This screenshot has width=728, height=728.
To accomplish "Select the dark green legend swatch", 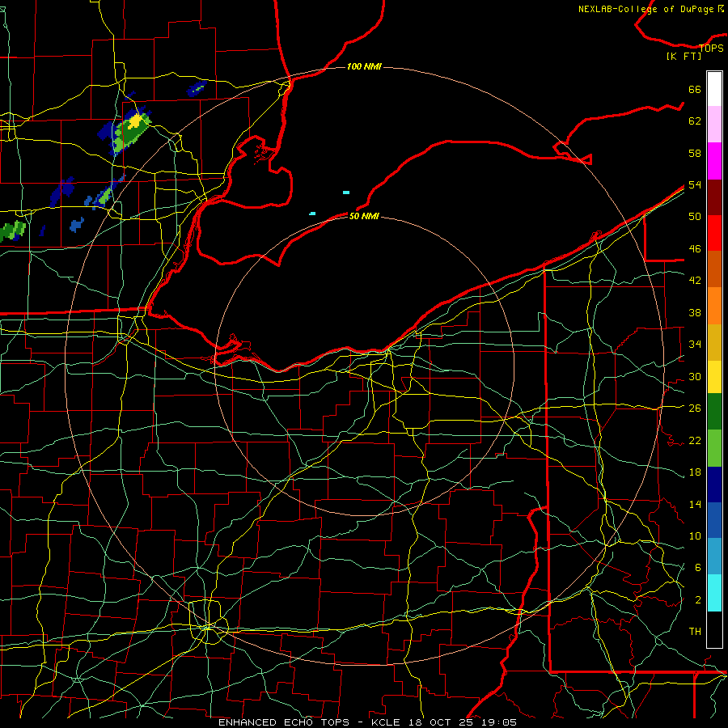I will click(x=714, y=412).
